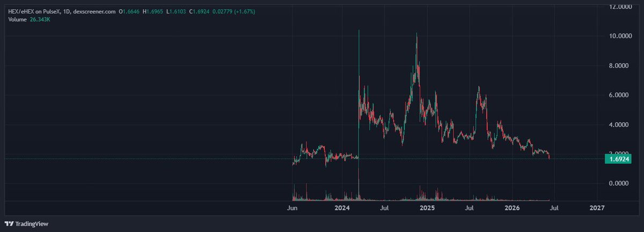Click the 2024 time axis label

tap(342, 207)
